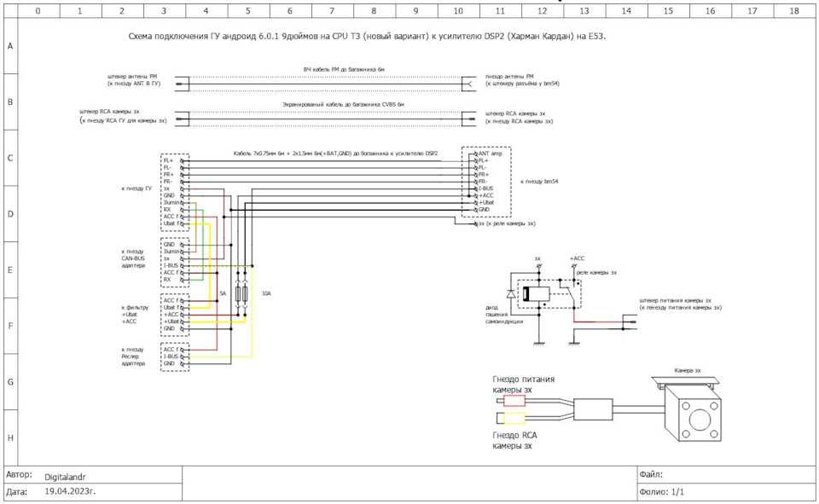
Task: Click the right fuse symbol next to 10A
Action: [x=245, y=293]
